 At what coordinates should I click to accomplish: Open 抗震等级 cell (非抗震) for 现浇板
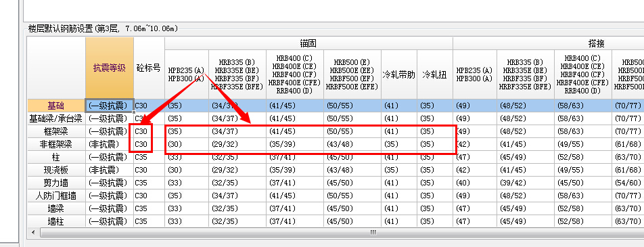tap(110, 170)
